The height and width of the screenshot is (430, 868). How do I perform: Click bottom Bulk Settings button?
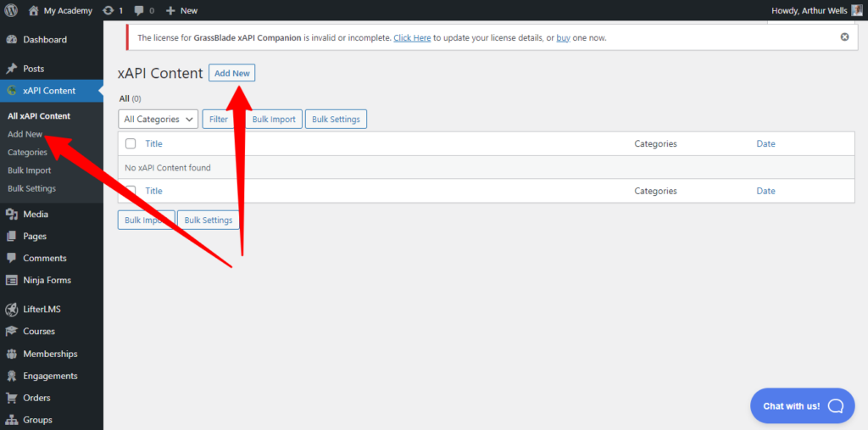click(x=209, y=220)
